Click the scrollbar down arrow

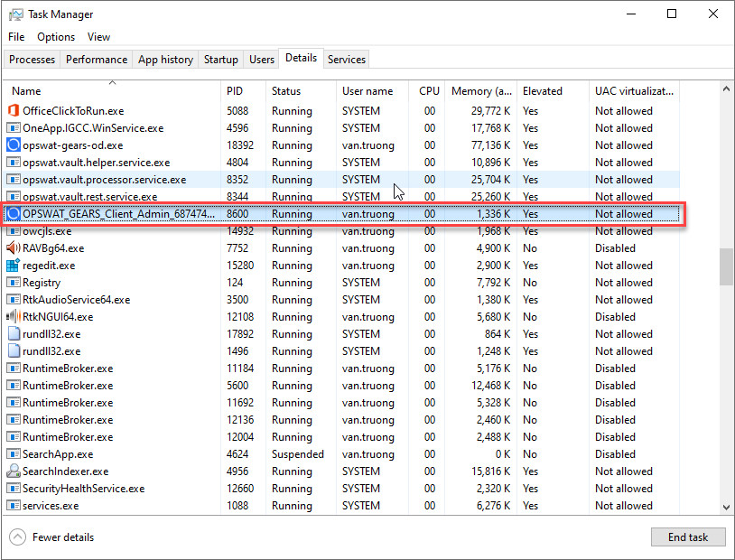pyautogui.click(x=726, y=507)
